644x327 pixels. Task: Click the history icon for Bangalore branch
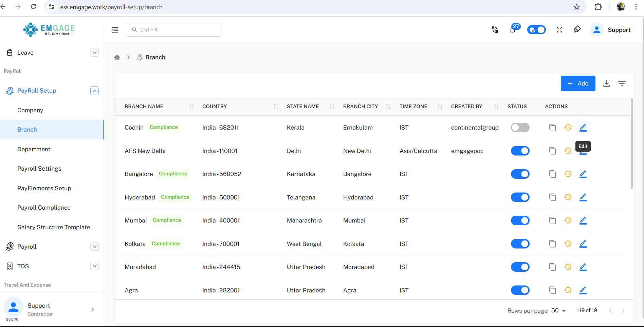[x=568, y=174]
